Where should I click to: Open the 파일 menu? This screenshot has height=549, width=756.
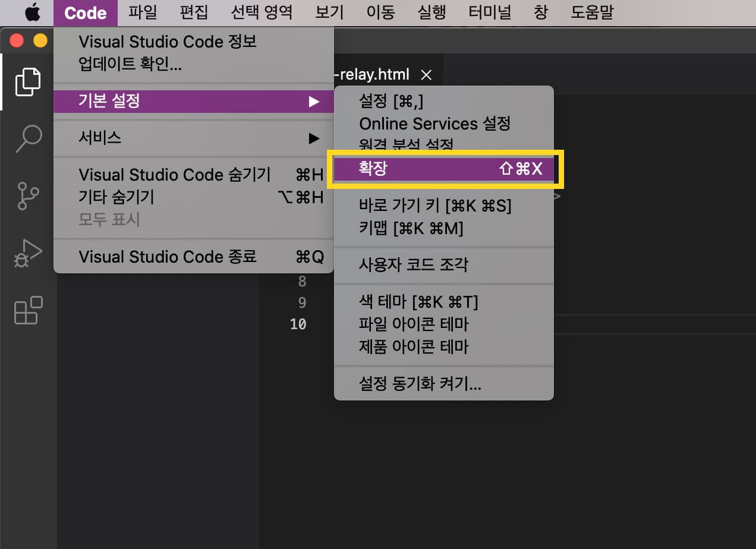coord(143,12)
